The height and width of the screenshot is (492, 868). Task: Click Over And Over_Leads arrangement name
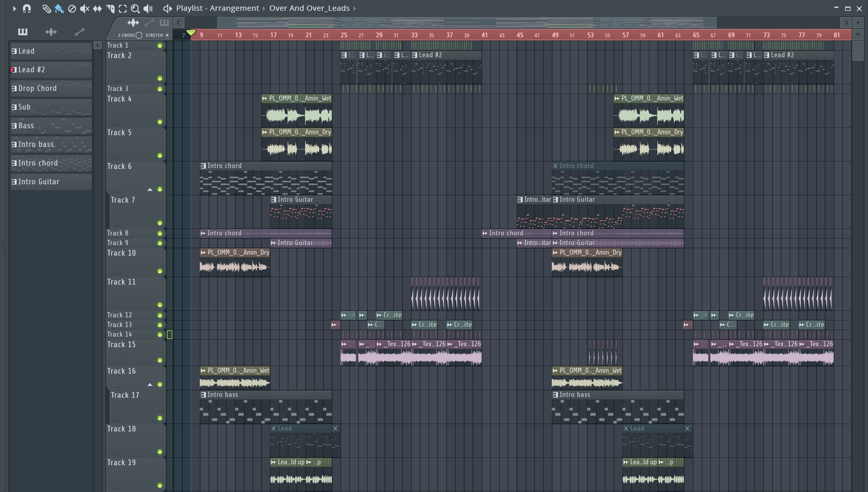(x=310, y=8)
